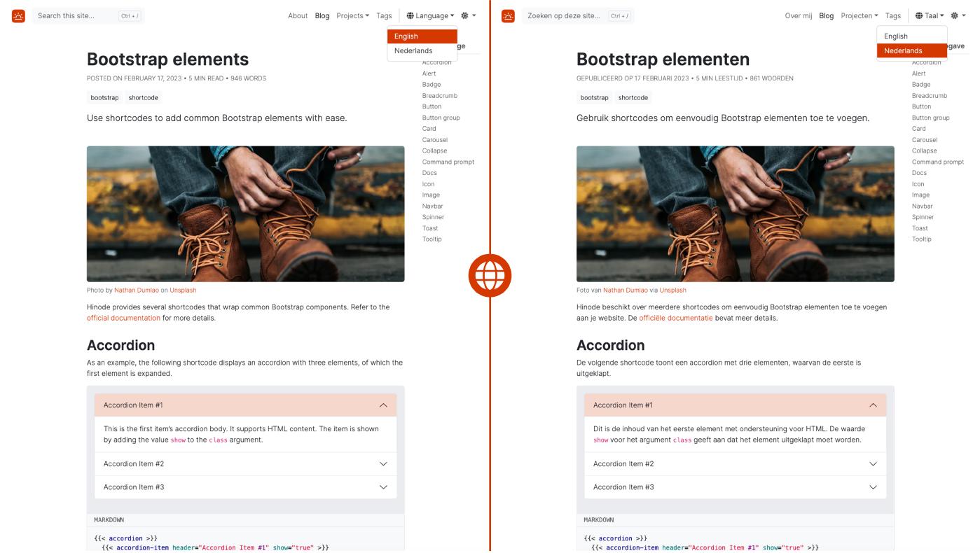Screen dimensions: 980x553
Task: Click the globe icon beside Taal
Action: pos(919,15)
